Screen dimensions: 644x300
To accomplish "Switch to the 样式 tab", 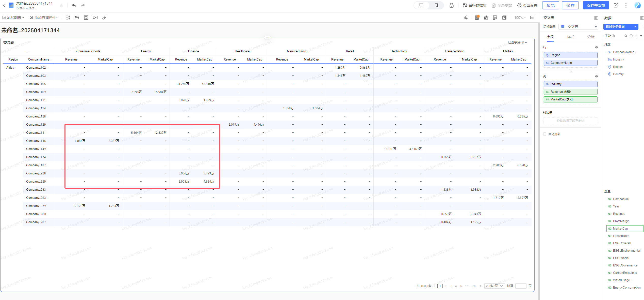I will [x=571, y=37].
